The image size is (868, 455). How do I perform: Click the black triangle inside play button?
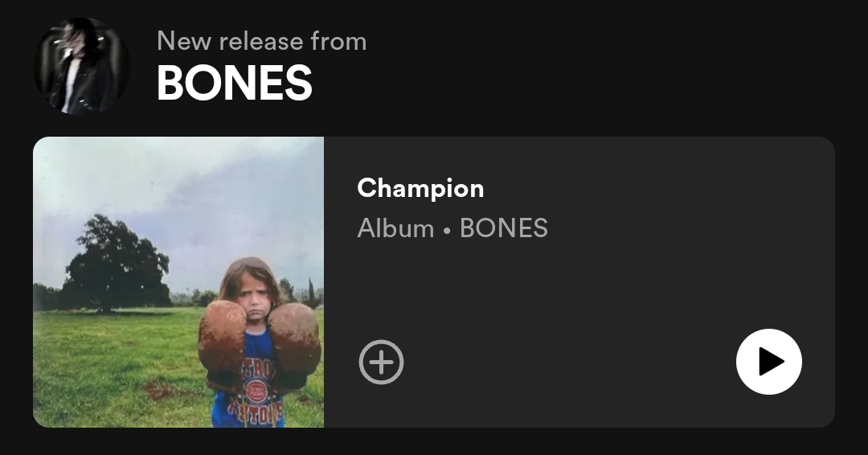click(771, 362)
